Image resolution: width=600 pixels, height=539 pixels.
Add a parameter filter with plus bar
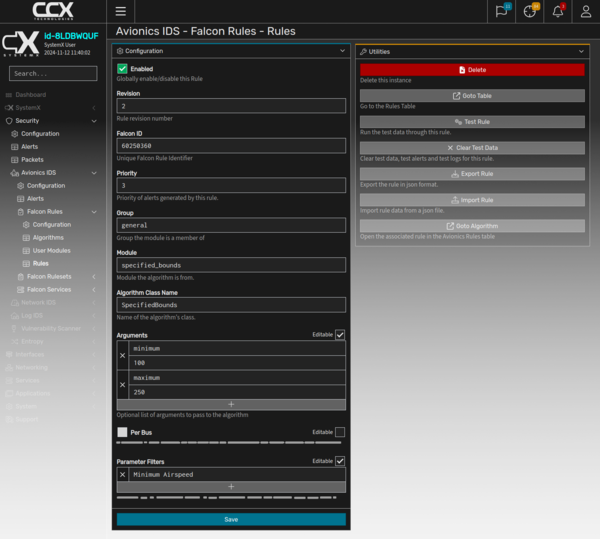pyautogui.click(x=231, y=486)
